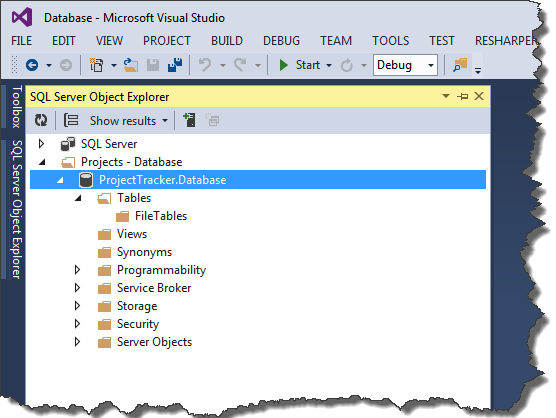Click the Add SQL Server icon
The image size is (556, 418).
[189, 120]
